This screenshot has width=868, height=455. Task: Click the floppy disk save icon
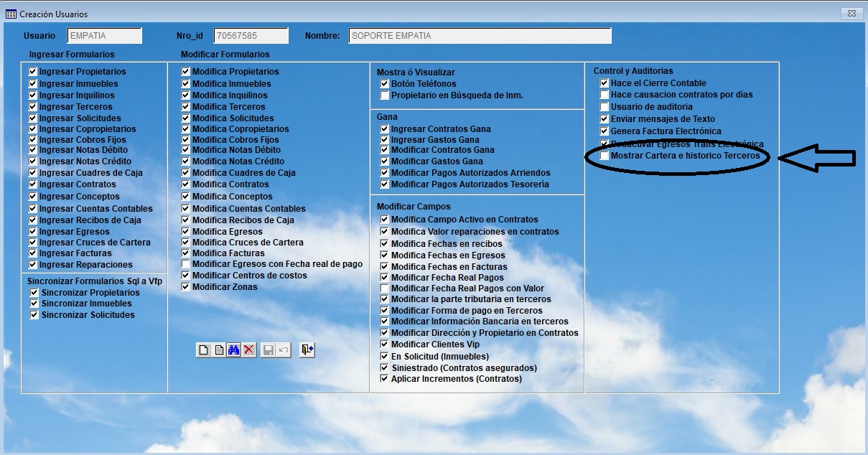tap(269, 350)
